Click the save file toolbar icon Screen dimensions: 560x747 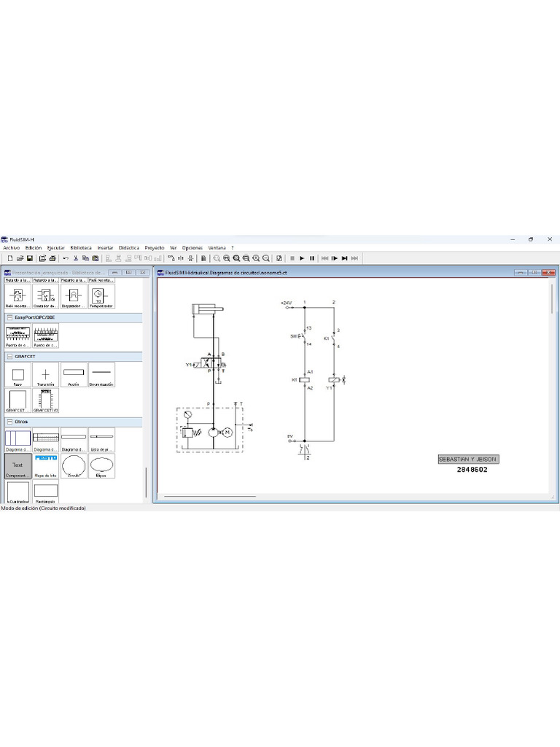29,258
